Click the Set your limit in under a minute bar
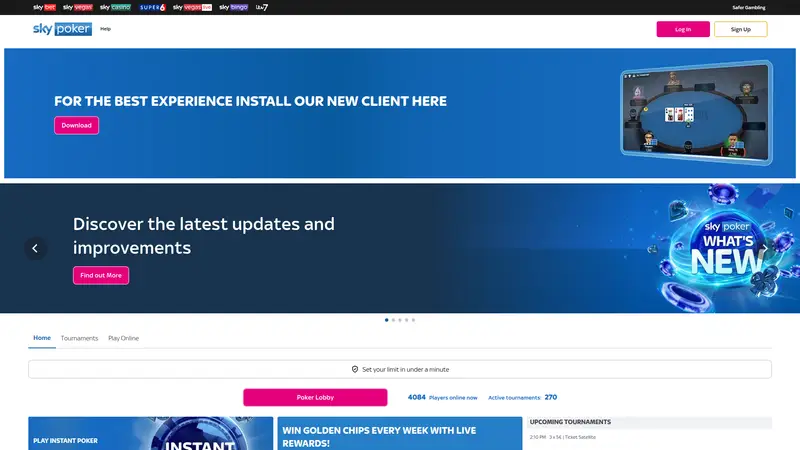Image resolution: width=800 pixels, height=450 pixels. coord(400,369)
